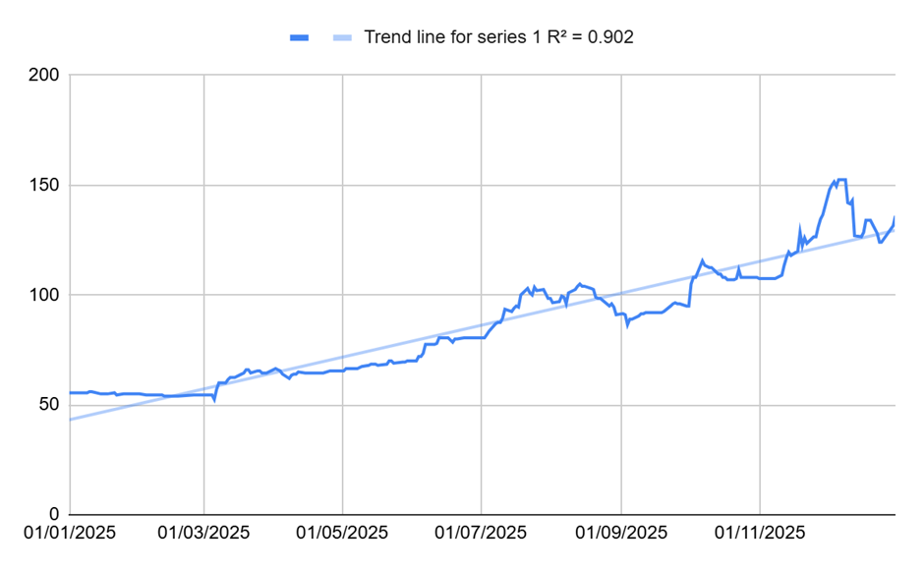Image resolution: width=924 pixels, height=571 pixels.
Task: Select the 01/11/2025 date axis label
Action: click(x=761, y=534)
